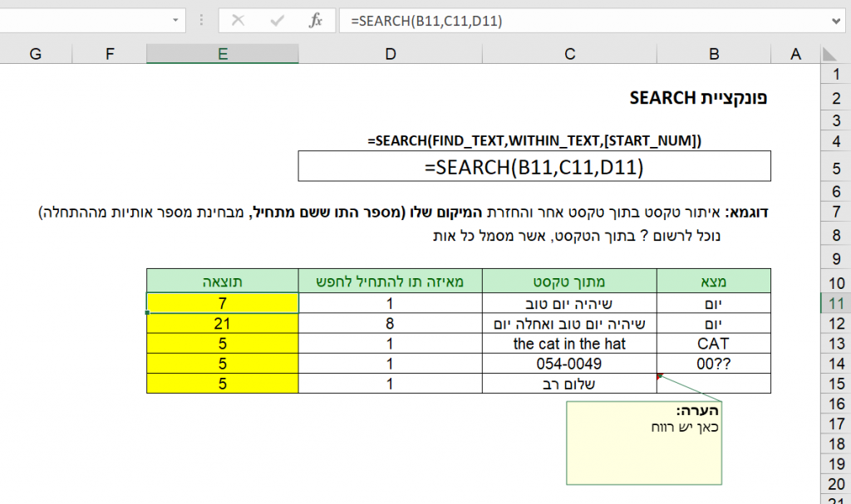Select yellow result cell in row 13
The image size is (851, 504).
coord(223,344)
